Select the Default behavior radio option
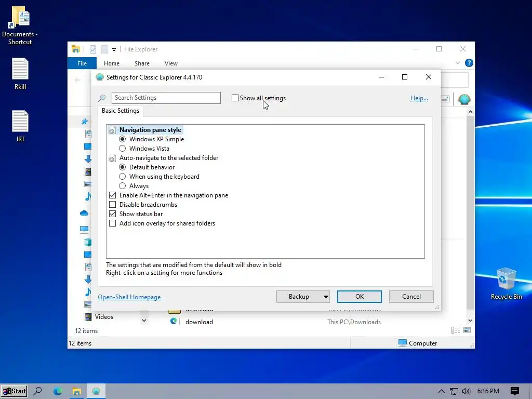 click(x=122, y=167)
